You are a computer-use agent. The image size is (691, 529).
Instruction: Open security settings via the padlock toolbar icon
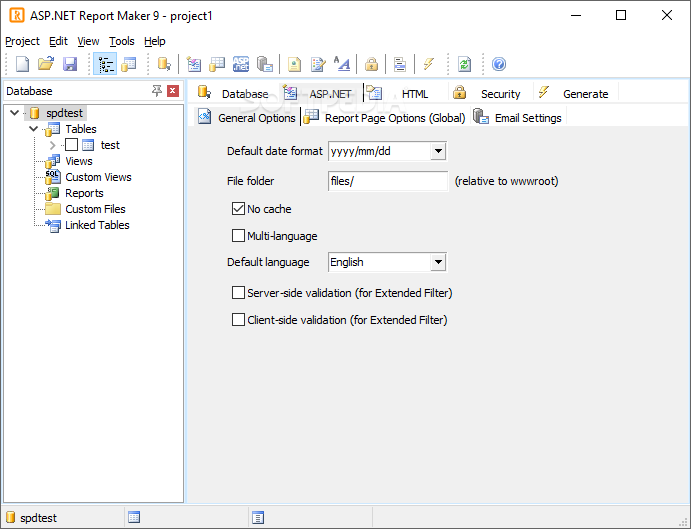372,64
